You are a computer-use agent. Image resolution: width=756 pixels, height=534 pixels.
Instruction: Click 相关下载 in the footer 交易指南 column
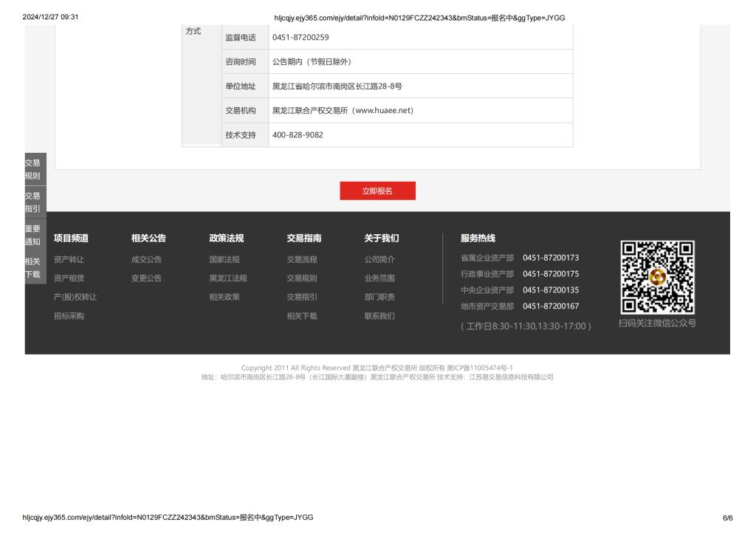pos(302,316)
